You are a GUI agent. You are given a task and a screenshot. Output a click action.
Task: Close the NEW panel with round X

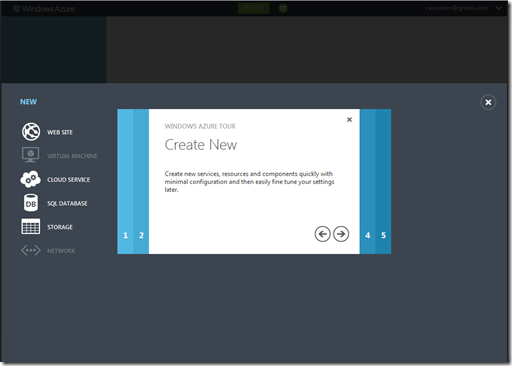pyautogui.click(x=488, y=102)
